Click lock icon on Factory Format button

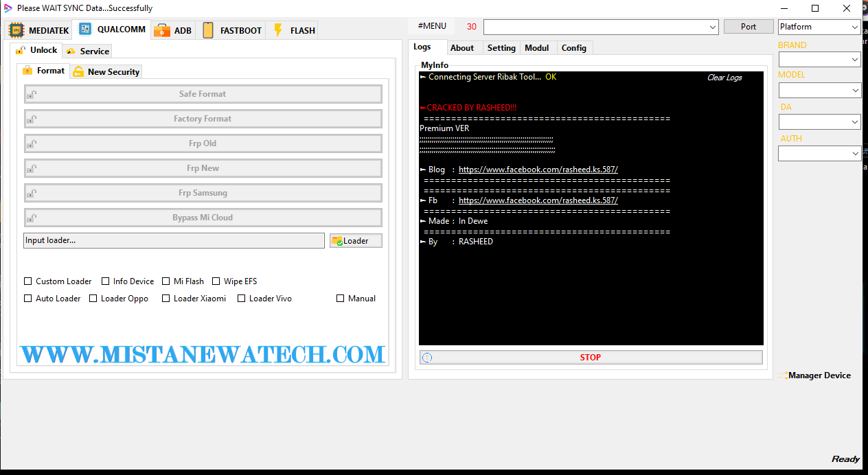click(x=32, y=119)
